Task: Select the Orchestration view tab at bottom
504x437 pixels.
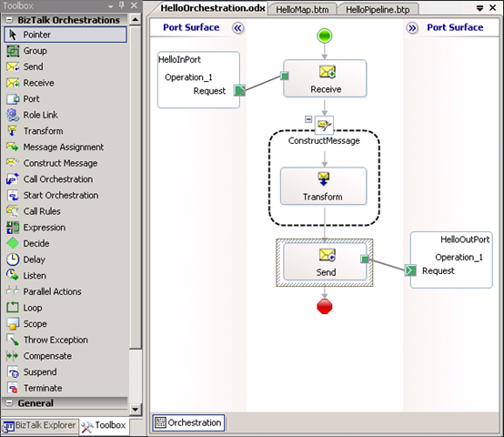Action: (188, 422)
